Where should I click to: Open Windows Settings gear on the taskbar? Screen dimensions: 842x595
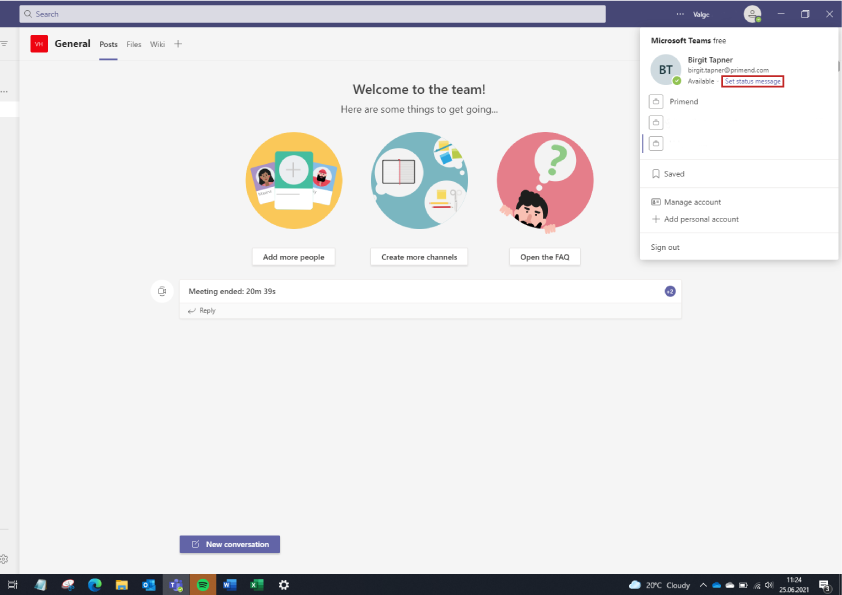pyautogui.click(x=284, y=585)
